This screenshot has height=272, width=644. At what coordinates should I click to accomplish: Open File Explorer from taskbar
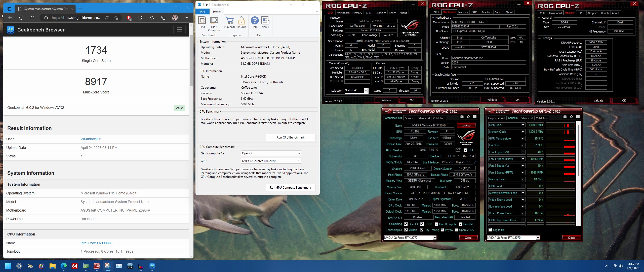[x=52, y=266]
